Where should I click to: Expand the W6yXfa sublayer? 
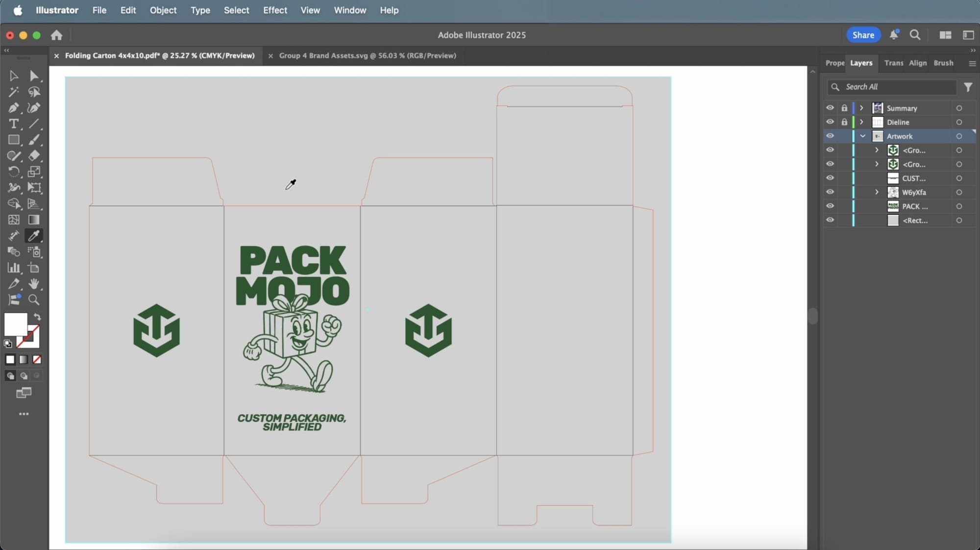pos(877,192)
